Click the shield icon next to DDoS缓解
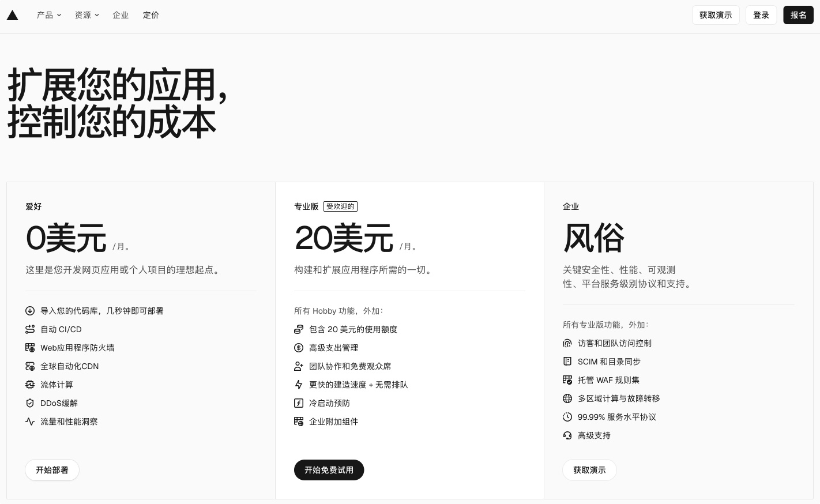Viewport: 820px width, 504px height. [30, 403]
